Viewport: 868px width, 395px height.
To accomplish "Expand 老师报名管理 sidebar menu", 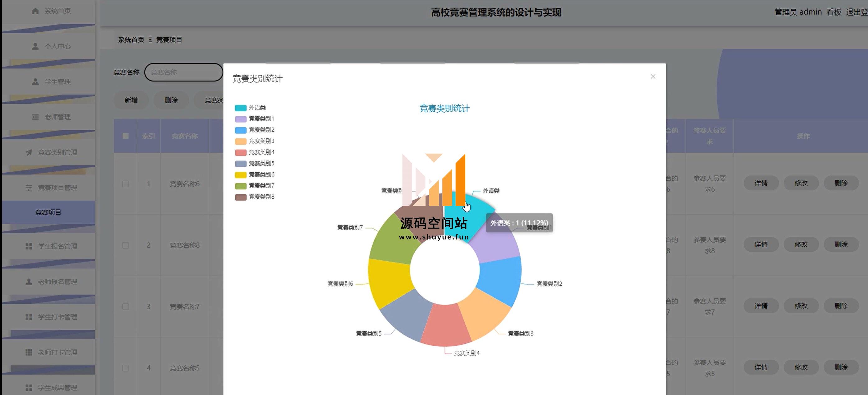I will [x=49, y=281].
